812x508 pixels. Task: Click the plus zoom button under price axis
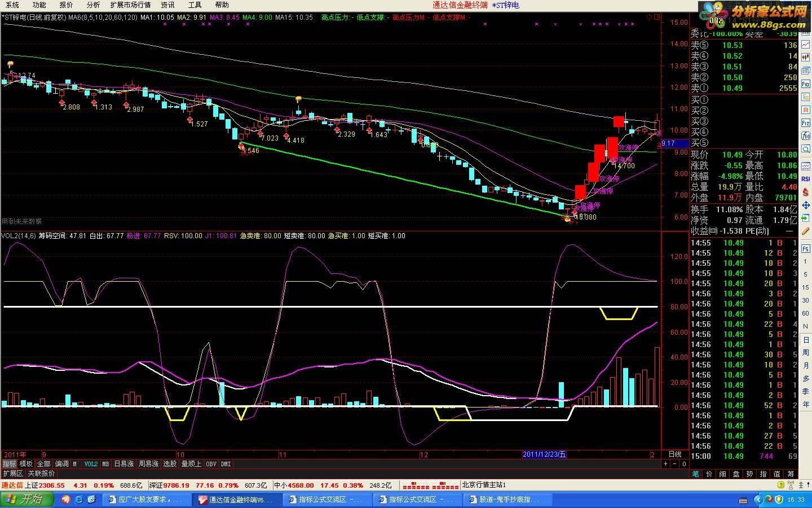[665, 464]
